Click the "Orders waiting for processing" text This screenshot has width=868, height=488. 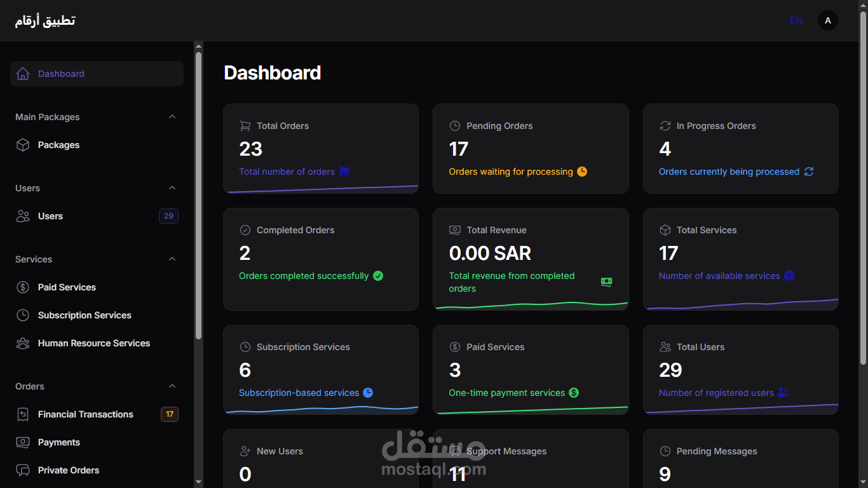click(511, 172)
